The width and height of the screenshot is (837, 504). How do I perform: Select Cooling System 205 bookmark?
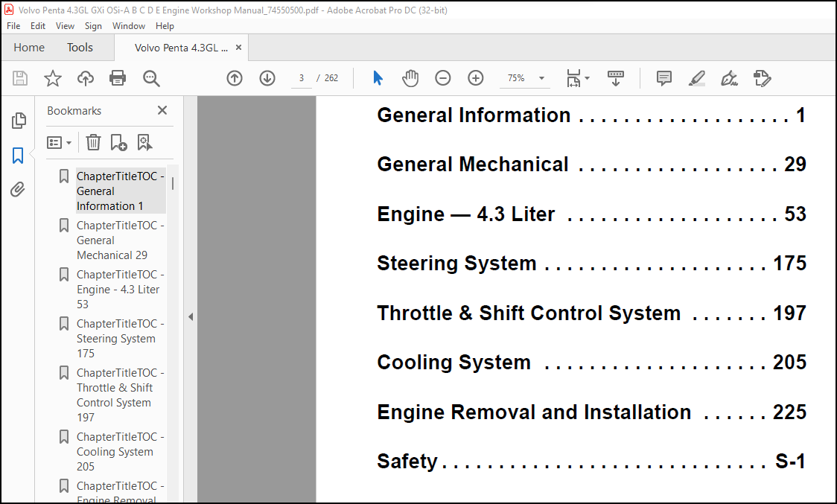[120, 452]
